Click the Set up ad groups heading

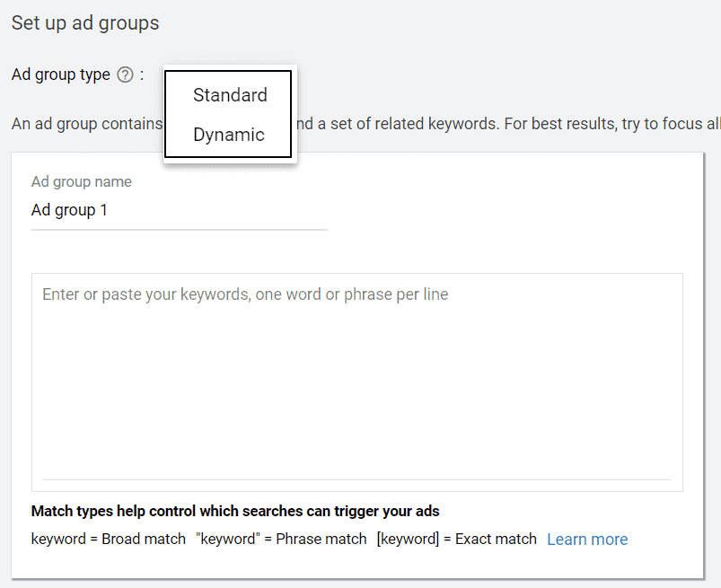click(85, 23)
